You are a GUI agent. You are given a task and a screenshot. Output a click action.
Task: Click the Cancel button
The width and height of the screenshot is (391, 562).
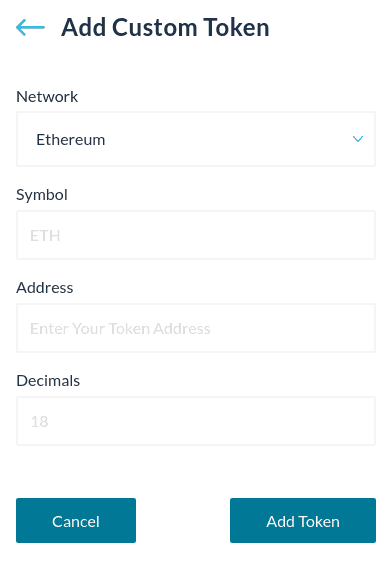[76, 520]
